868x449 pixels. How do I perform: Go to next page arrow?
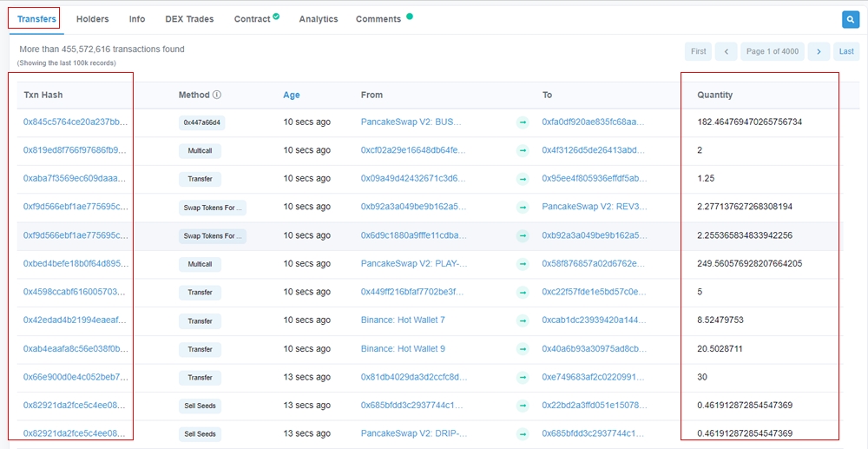coord(818,52)
